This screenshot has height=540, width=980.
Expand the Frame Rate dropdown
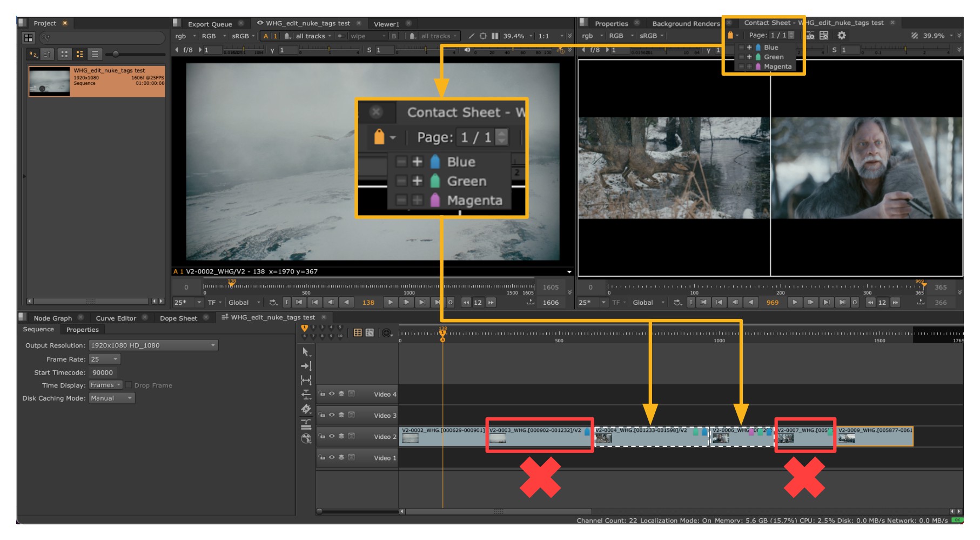tap(105, 359)
